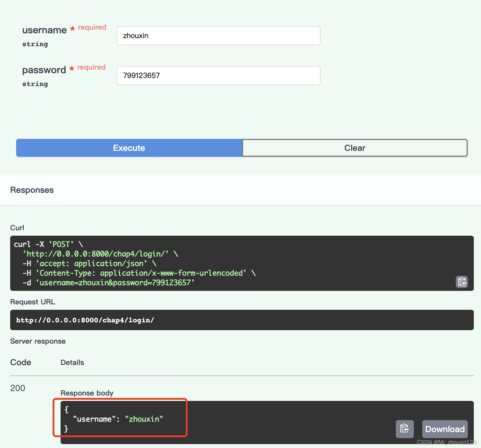The width and height of the screenshot is (481, 448).
Task: Select the Request URL text box
Action: pos(242,320)
